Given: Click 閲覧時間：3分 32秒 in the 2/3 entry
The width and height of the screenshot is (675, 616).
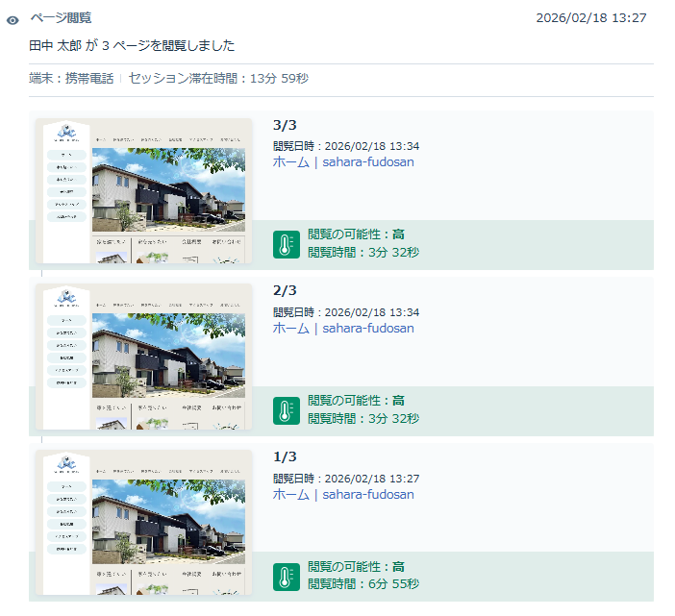Looking at the screenshot, I should [363, 418].
